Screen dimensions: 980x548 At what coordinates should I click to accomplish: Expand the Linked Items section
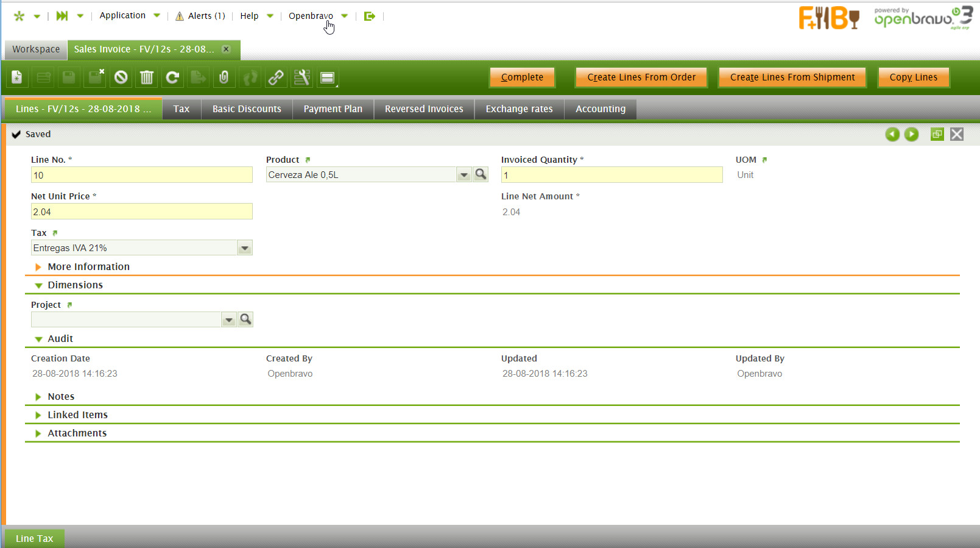tap(77, 415)
